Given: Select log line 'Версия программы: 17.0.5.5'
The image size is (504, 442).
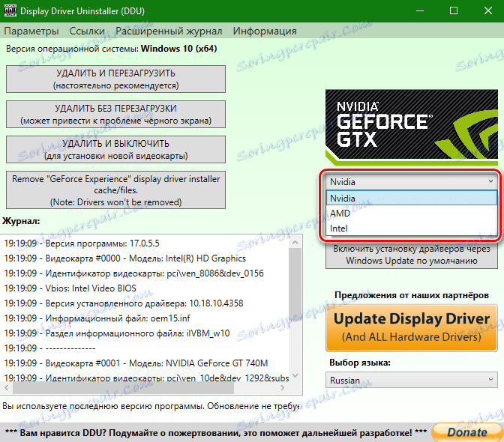Looking at the screenshot, I should click(82, 243).
